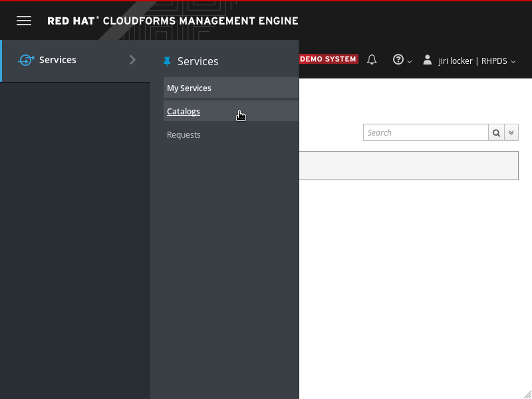Click the Red Hat CloudForms Management Engine logo
Screen dimensions: 532x399
pos(173,21)
